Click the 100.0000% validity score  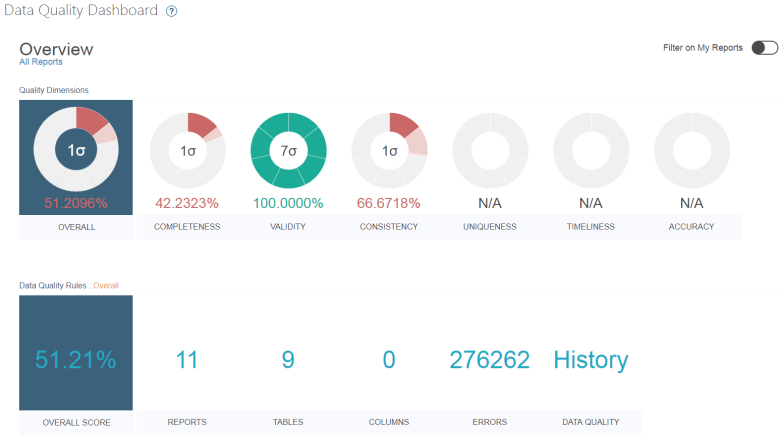[288, 203]
